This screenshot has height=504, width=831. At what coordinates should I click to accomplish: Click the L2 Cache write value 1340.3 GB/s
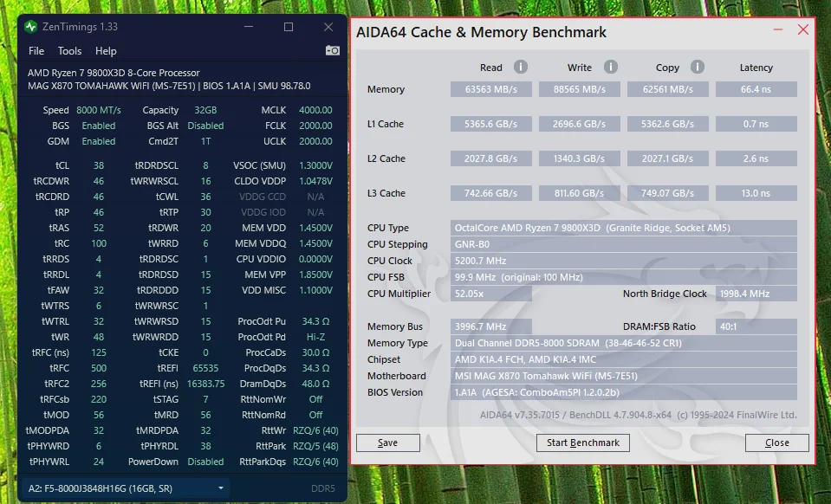click(x=579, y=158)
